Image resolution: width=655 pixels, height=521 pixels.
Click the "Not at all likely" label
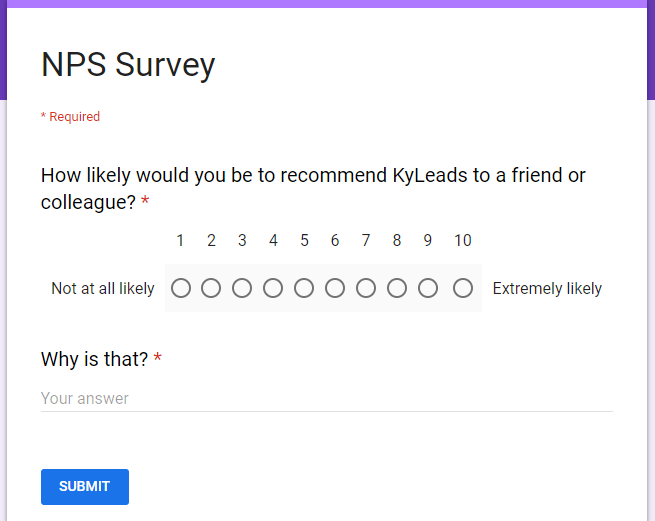pyautogui.click(x=103, y=288)
